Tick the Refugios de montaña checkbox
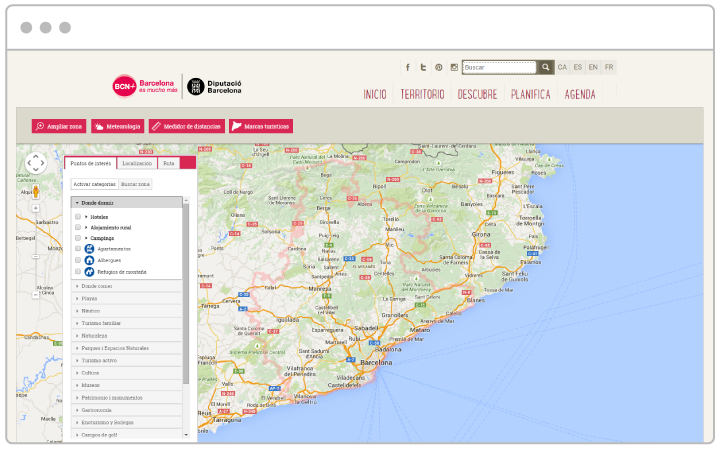Image resolution: width=720 pixels, height=450 pixels. pyautogui.click(x=78, y=272)
